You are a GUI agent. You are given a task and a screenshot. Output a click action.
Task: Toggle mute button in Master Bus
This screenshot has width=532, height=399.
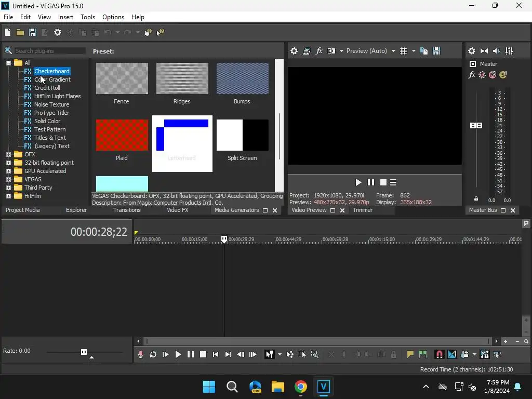493,75
